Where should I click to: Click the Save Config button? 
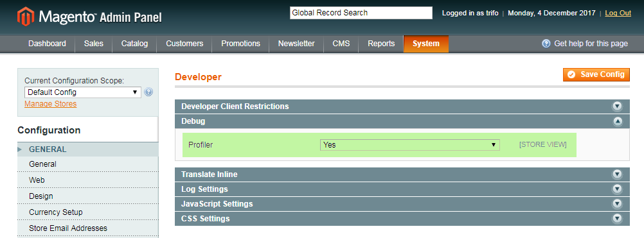[x=596, y=74]
